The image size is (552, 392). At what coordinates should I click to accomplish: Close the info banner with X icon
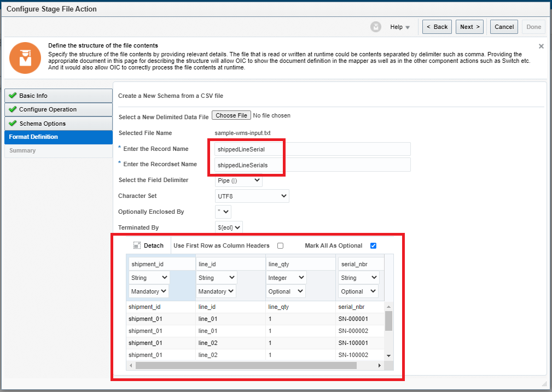tap(541, 46)
